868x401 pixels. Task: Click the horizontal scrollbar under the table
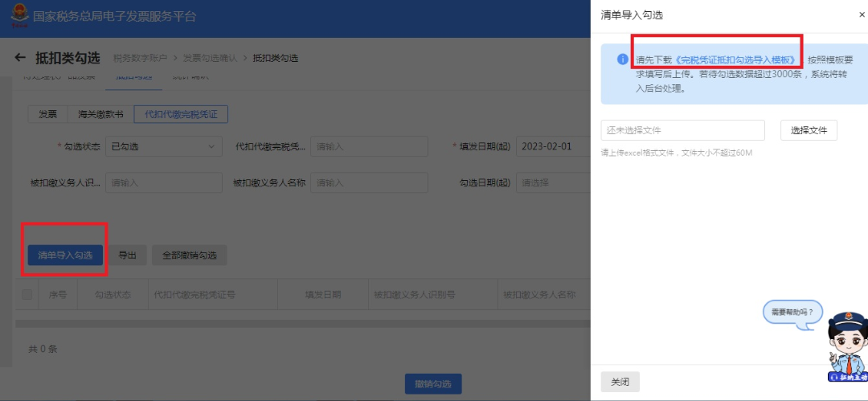pyautogui.click(x=303, y=323)
